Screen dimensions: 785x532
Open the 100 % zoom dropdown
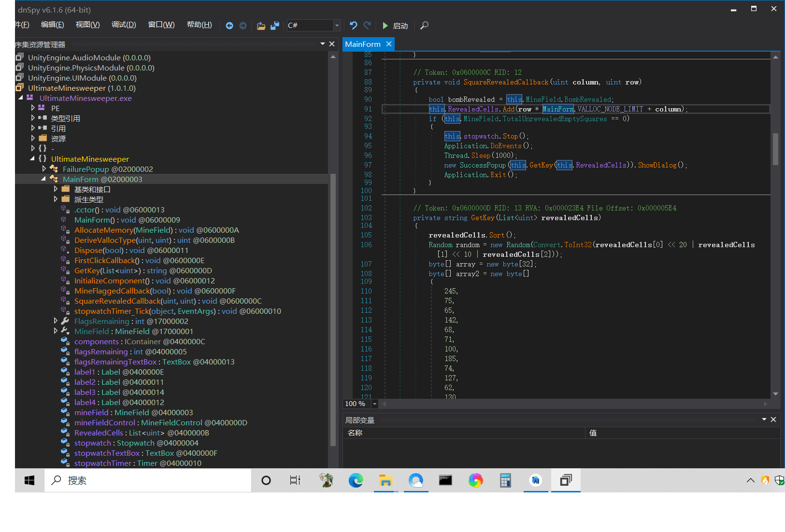(x=374, y=404)
